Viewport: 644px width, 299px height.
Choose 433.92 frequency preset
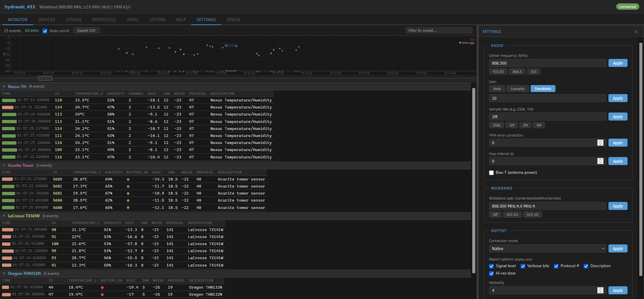(x=497, y=71)
